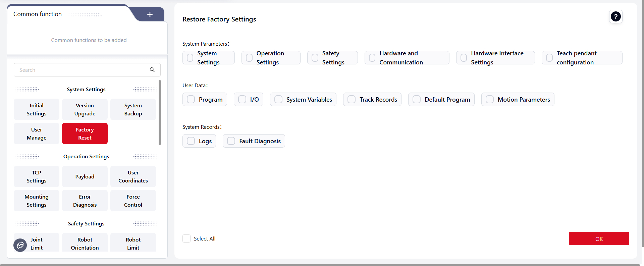Click the help question mark icon
Viewport: 644px width, 266px height.
click(x=615, y=16)
